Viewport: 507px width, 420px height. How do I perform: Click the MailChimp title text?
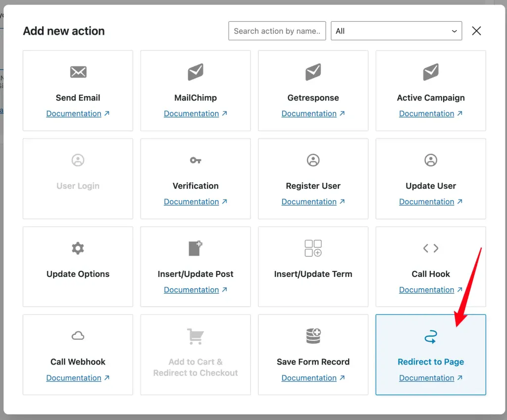tap(196, 98)
